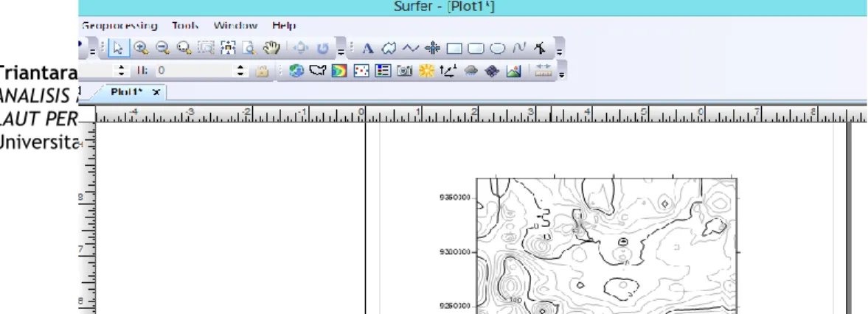Activate the Zoom Out tool
Image resolution: width=868 pixels, height=314 pixels.
(x=162, y=48)
